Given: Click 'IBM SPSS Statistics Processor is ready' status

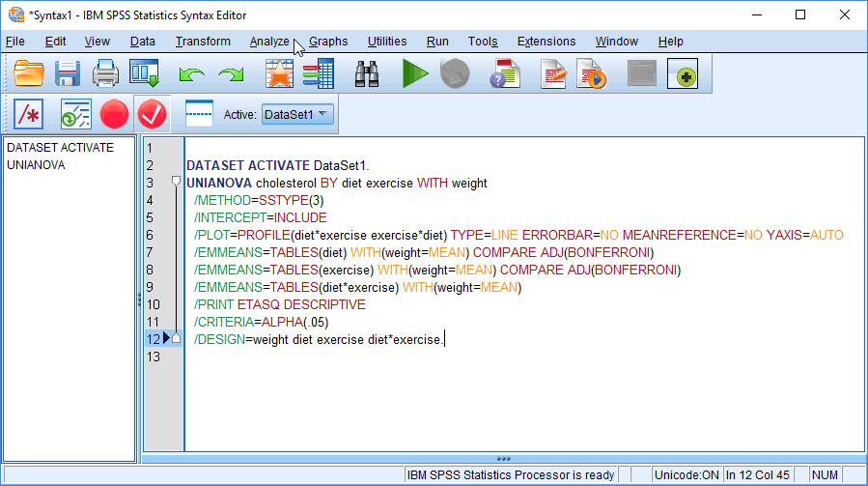Looking at the screenshot, I should point(511,475).
